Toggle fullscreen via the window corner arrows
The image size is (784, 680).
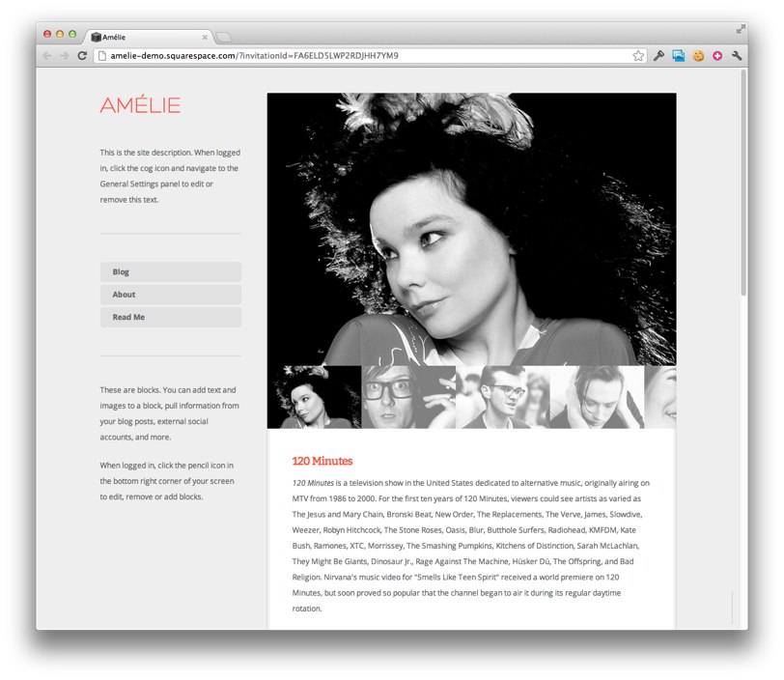pyautogui.click(x=741, y=30)
